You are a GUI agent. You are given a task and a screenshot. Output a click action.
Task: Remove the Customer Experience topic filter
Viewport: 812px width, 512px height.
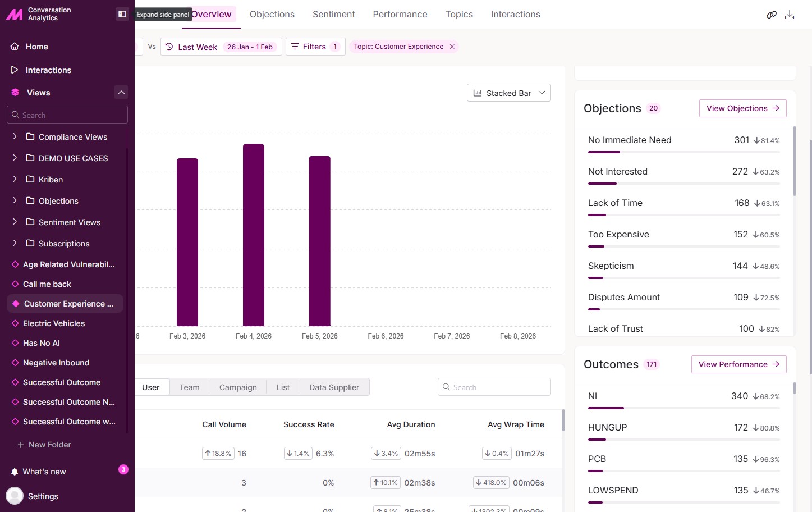pos(452,47)
